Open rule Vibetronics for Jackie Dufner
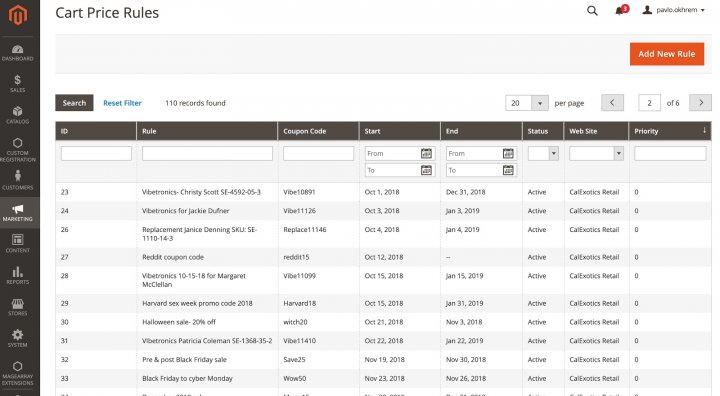The width and height of the screenshot is (720, 396). 186,211
